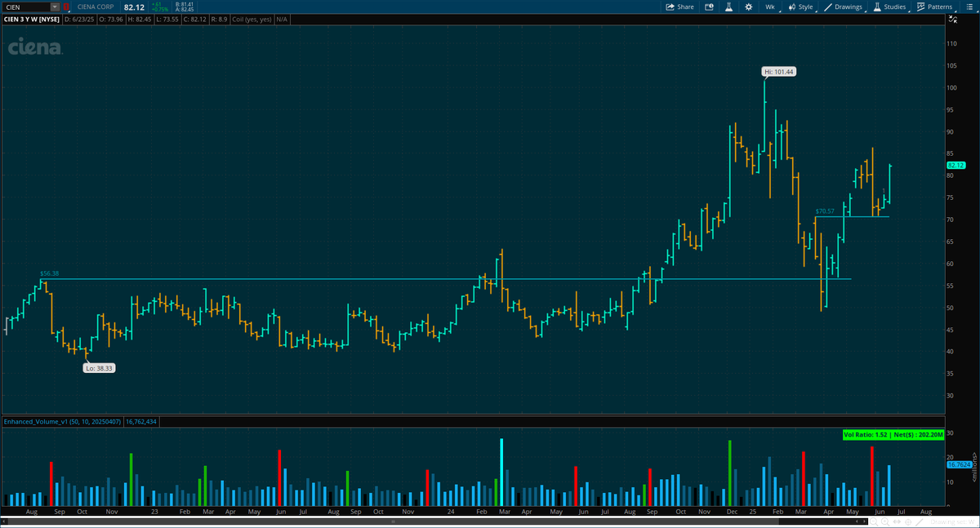980x528 pixels.
Task: Click the scrollbar left arrow
Action: point(5,520)
